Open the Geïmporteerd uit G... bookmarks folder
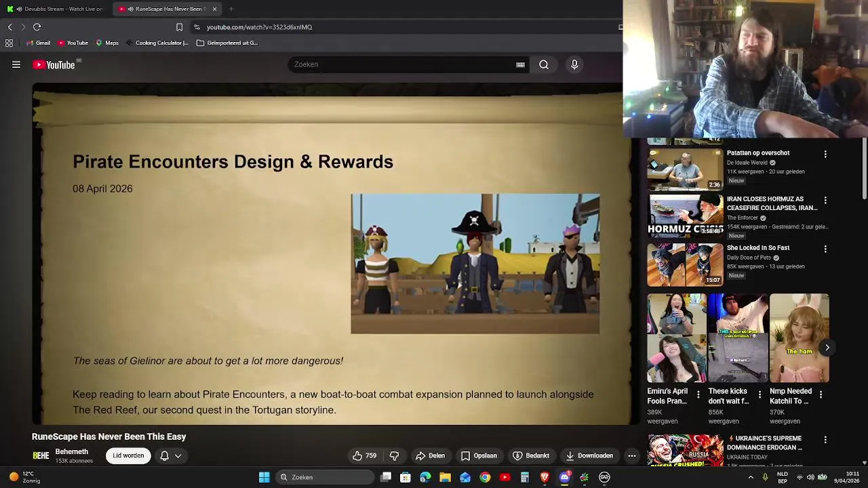The image size is (868, 488). point(227,43)
